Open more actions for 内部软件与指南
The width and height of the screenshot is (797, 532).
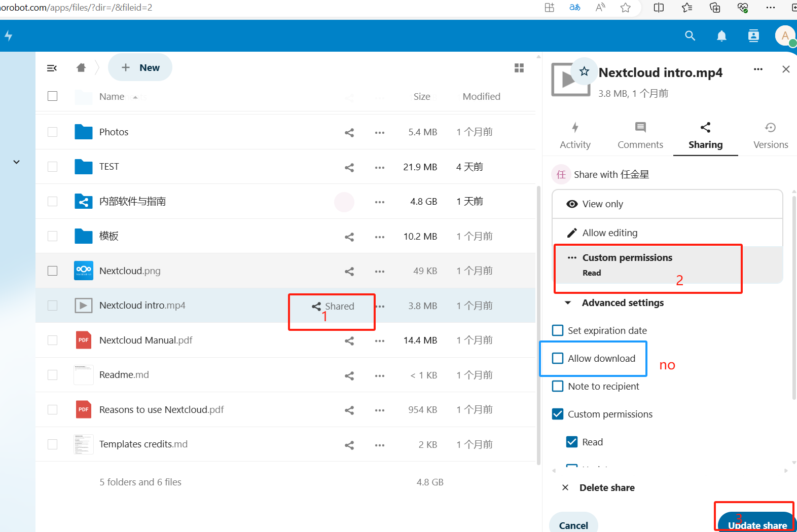point(380,202)
